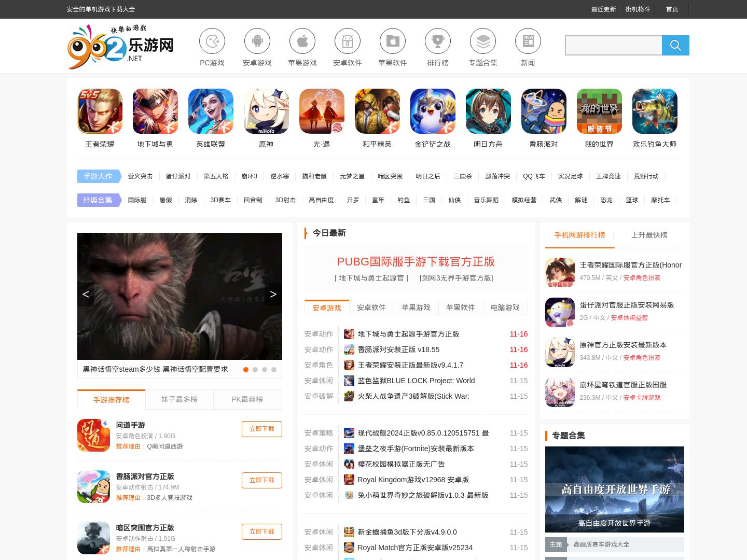The height and width of the screenshot is (560, 747).
Task: Click 立即下载 for 问道手游
Action: [262, 429]
